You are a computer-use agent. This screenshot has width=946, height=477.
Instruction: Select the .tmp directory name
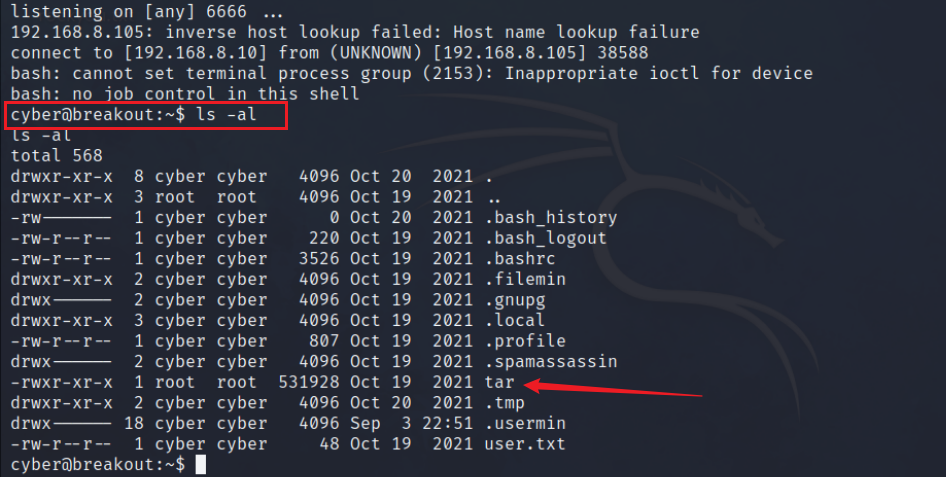coord(504,403)
